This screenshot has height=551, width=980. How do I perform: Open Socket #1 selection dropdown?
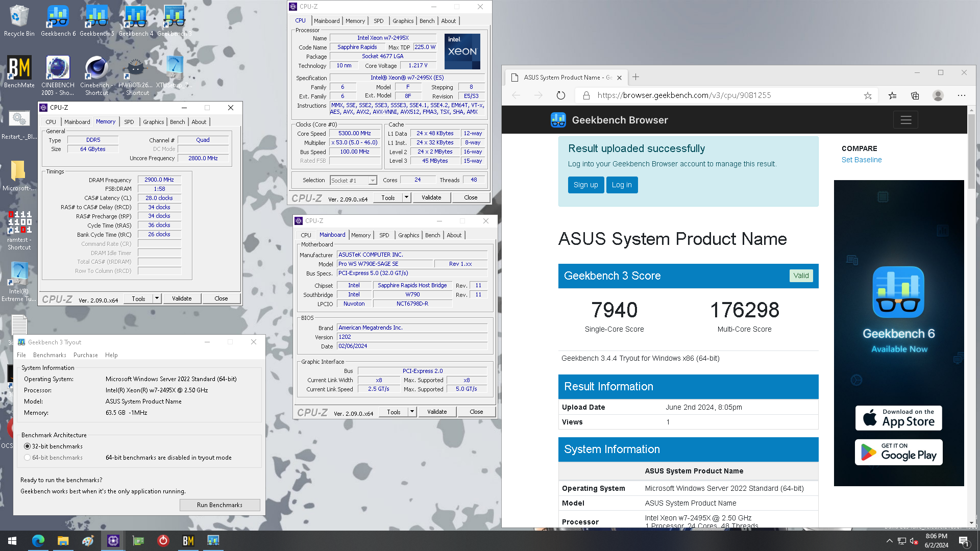tap(353, 181)
